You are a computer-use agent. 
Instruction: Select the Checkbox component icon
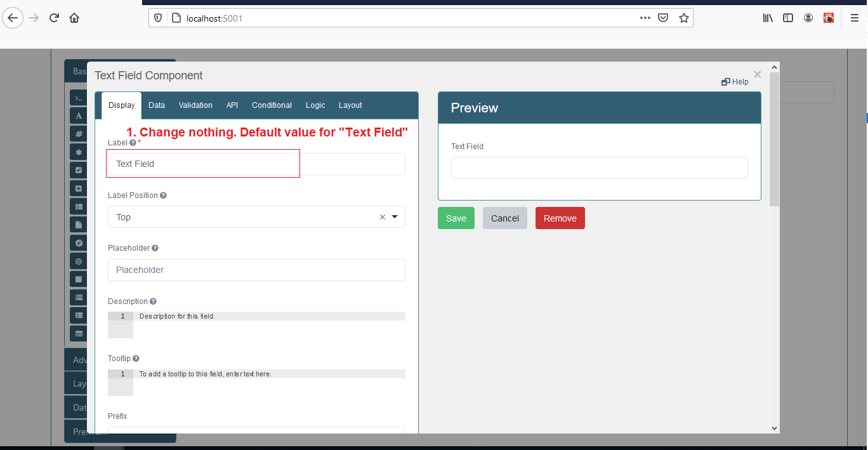pyautogui.click(x=78, y=169)
